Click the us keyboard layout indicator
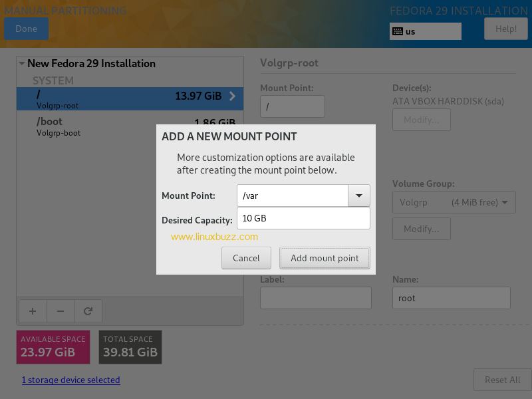 click(426, 31)
